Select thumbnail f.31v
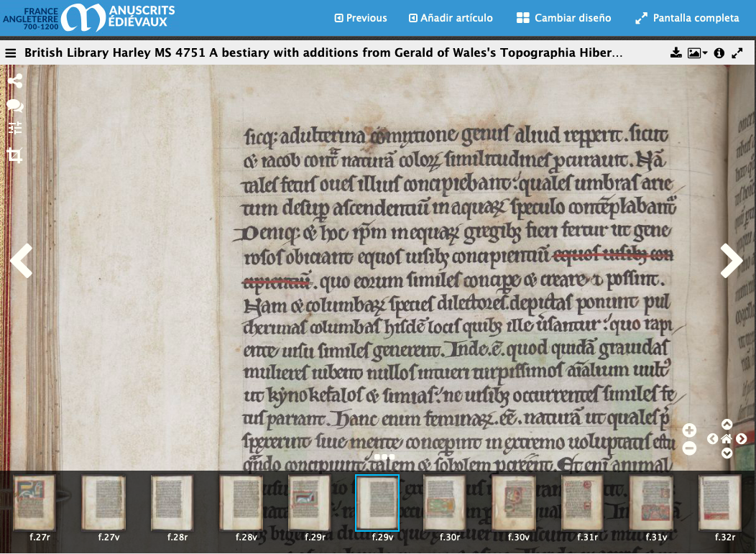Image resolution: width=756 pixels, height=554 pixels. coord(651,502)
